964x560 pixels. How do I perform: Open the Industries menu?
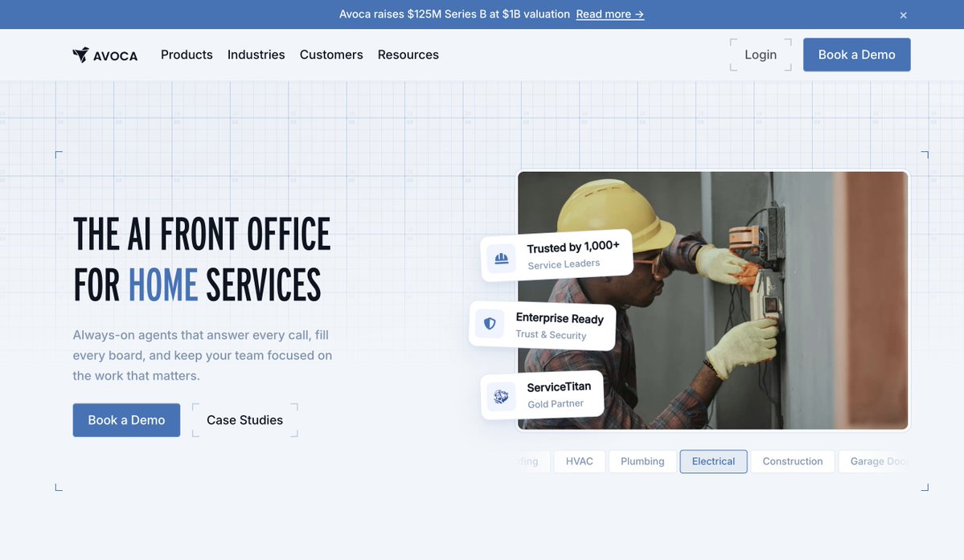pos(256,55)
